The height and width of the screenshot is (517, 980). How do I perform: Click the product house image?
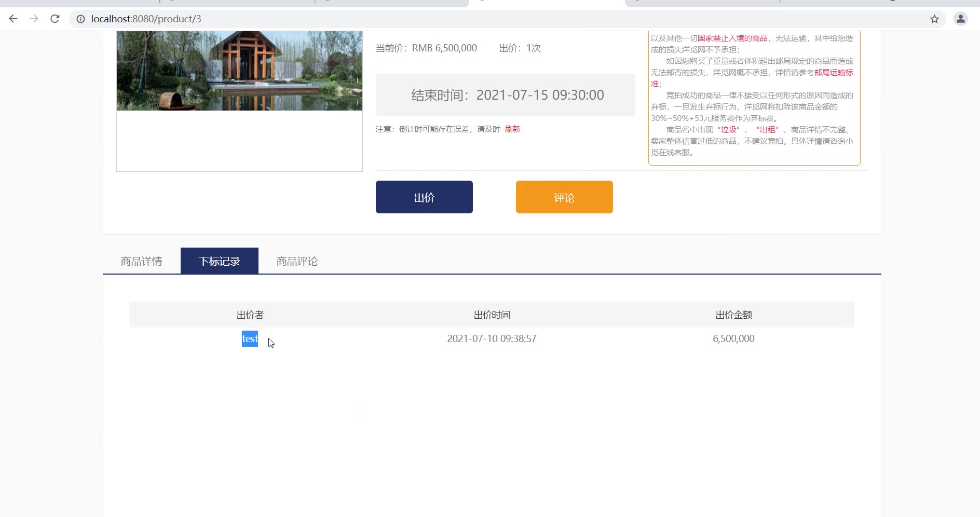[x=239, y=71]
